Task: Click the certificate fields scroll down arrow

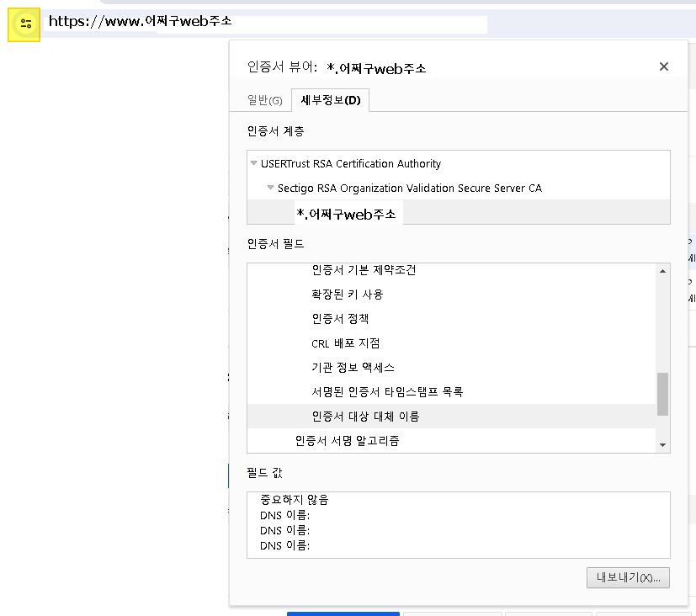Action: coord(662,445)
